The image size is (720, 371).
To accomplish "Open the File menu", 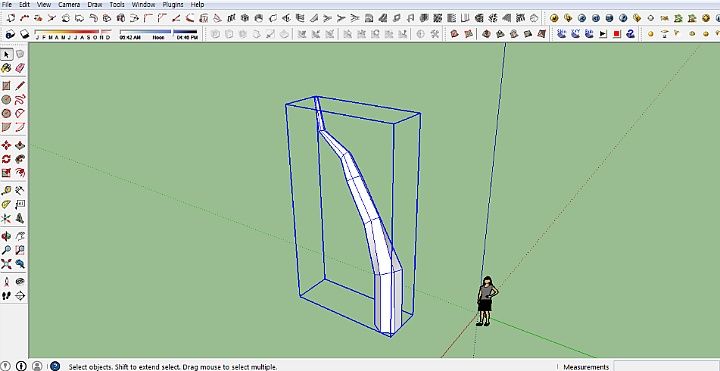I will click(x=6, y=5).
